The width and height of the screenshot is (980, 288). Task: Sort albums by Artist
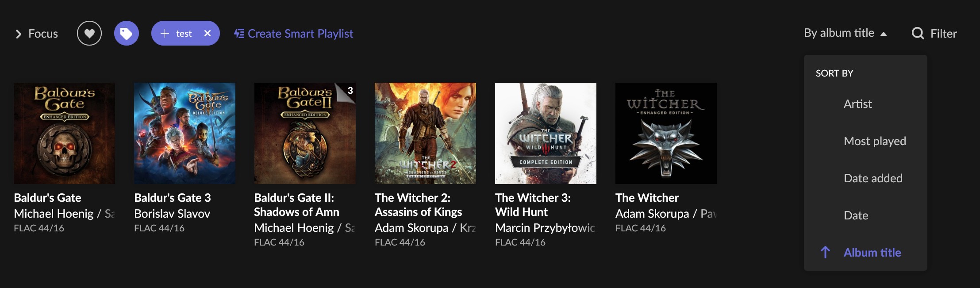tap(857, 104)
